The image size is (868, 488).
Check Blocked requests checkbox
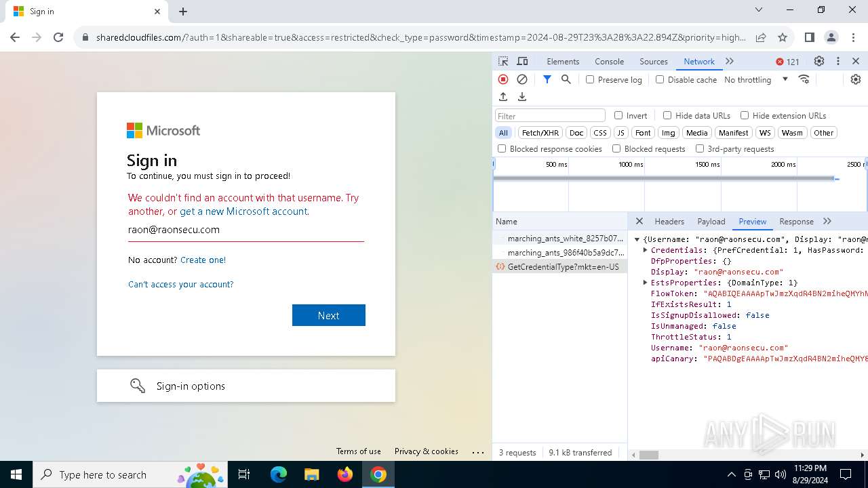tap(616, 148)
